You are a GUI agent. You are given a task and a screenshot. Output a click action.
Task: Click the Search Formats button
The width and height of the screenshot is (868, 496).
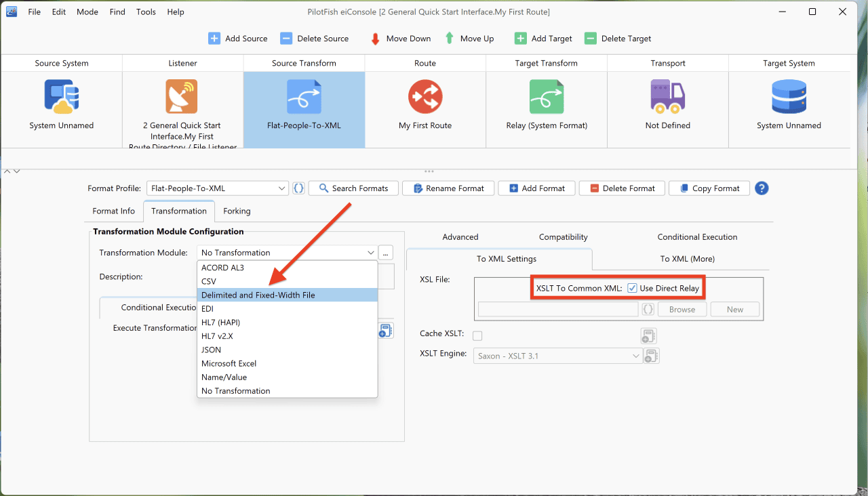tap(353, 188)
